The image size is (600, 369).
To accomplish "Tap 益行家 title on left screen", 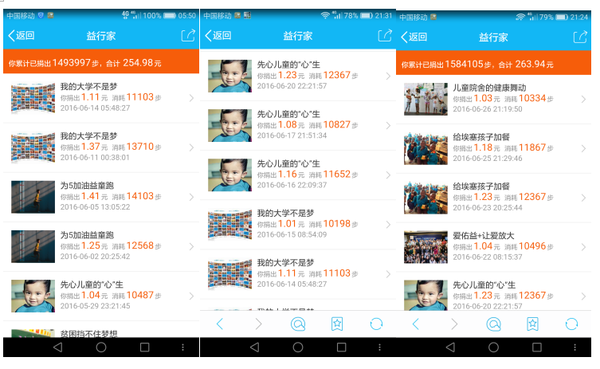I will point(101,36).
